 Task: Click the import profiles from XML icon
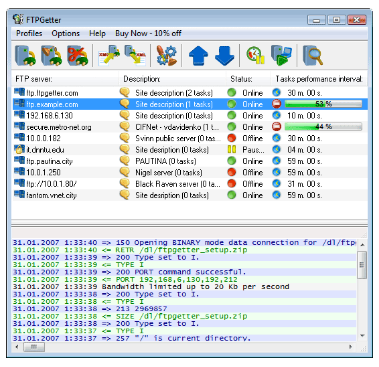click(x=109, y=55)
